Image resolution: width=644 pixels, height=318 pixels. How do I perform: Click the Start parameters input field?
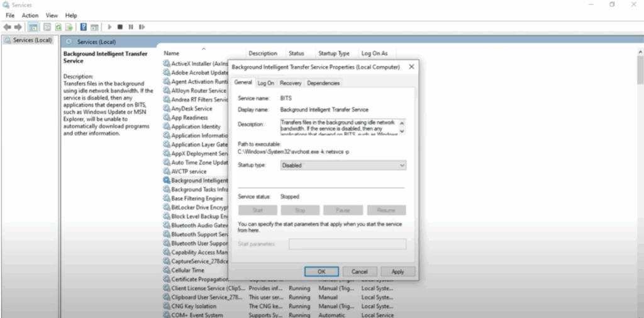click(x=347, y=244)
